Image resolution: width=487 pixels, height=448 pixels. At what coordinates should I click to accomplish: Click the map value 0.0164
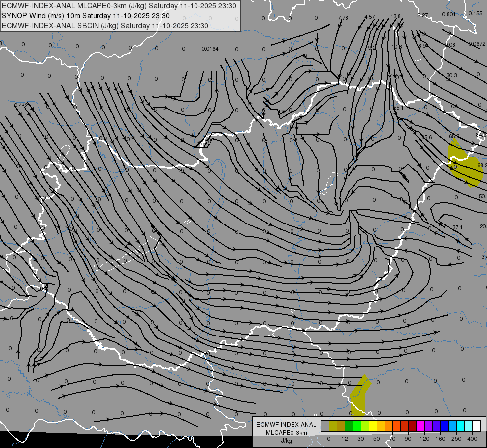pyautogui.click(x=210, y=49)
